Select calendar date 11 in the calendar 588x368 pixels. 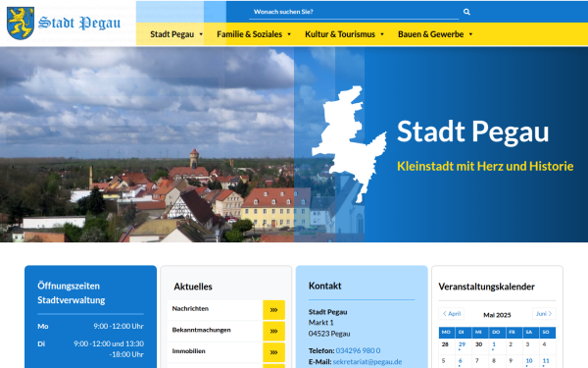click(546, 361)
